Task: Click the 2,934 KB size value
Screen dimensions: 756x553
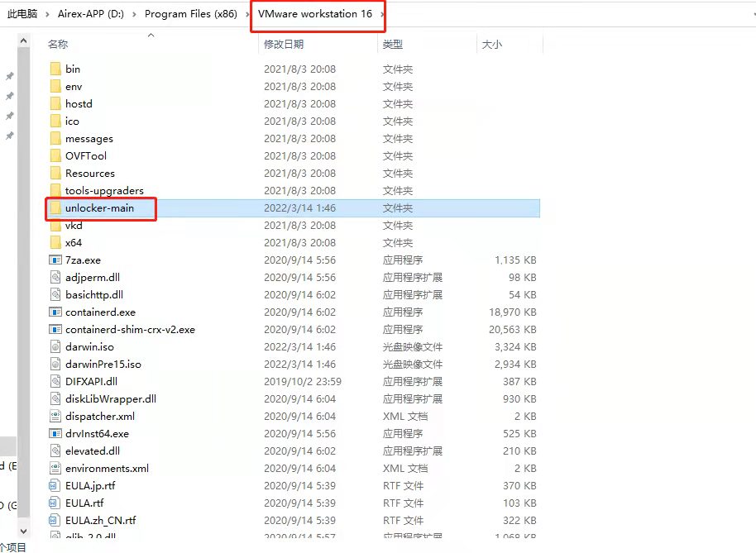Action: (515, 365)
